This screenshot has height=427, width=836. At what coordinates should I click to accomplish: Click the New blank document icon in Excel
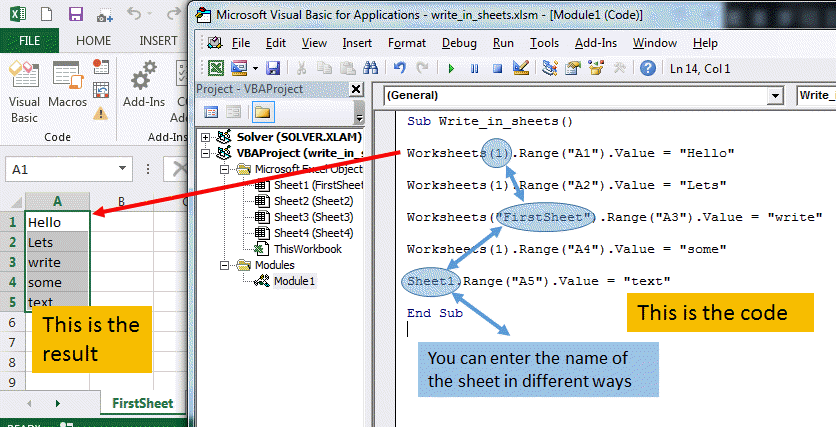pos(47,14)
